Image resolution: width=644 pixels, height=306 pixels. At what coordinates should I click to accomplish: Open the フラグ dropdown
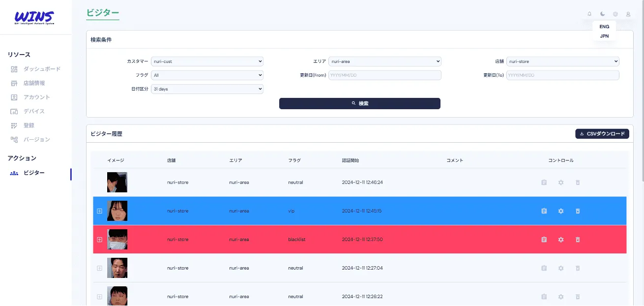click(x=207, y=75)
